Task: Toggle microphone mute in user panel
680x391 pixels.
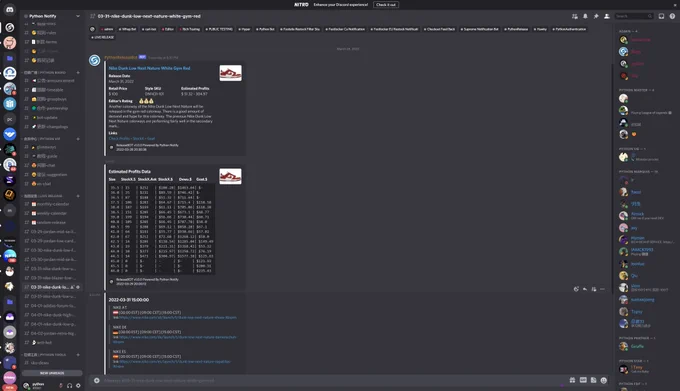Action: click(61, 385)
